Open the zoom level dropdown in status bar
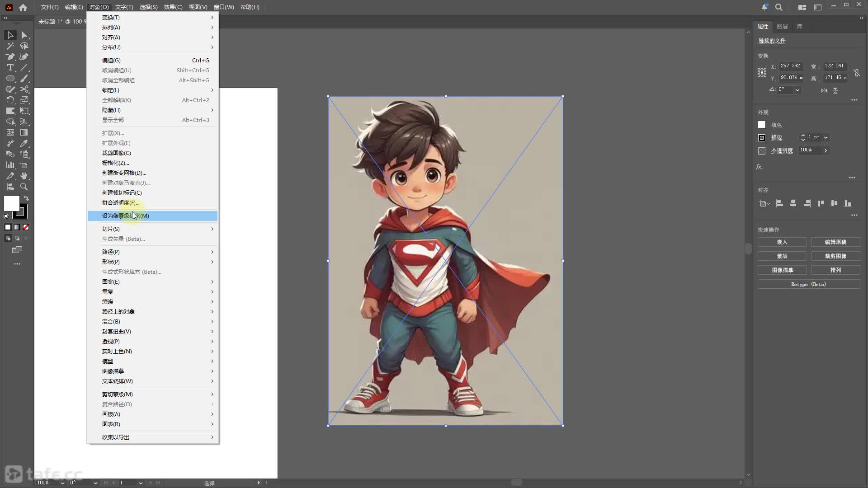The height and width of the screenshot is (488, 868). tap(62, 483)
